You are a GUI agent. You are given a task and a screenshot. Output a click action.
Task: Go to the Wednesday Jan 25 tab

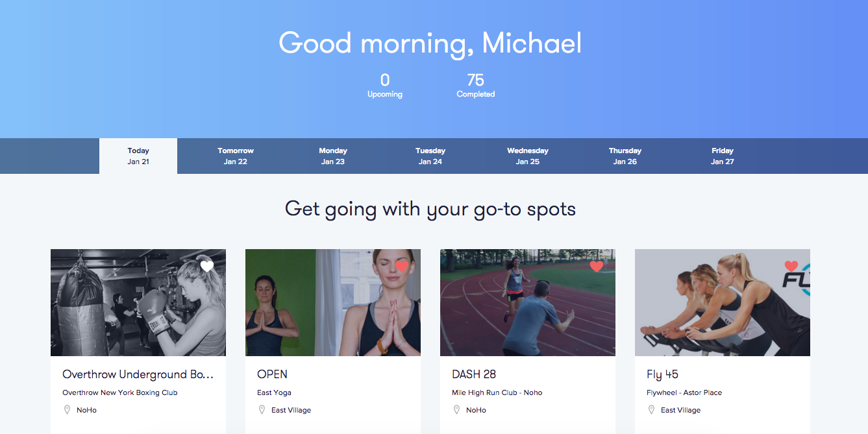pos(528,156)
